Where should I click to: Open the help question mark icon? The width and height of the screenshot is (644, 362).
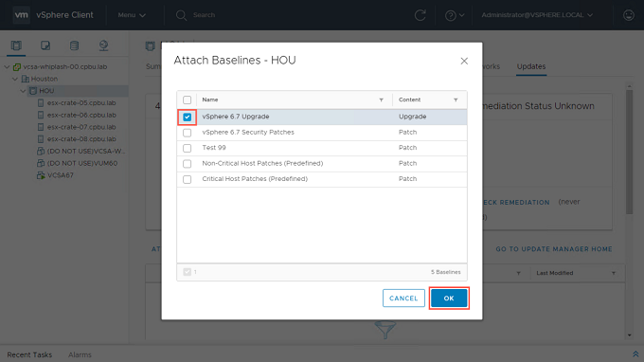(451, 15)
